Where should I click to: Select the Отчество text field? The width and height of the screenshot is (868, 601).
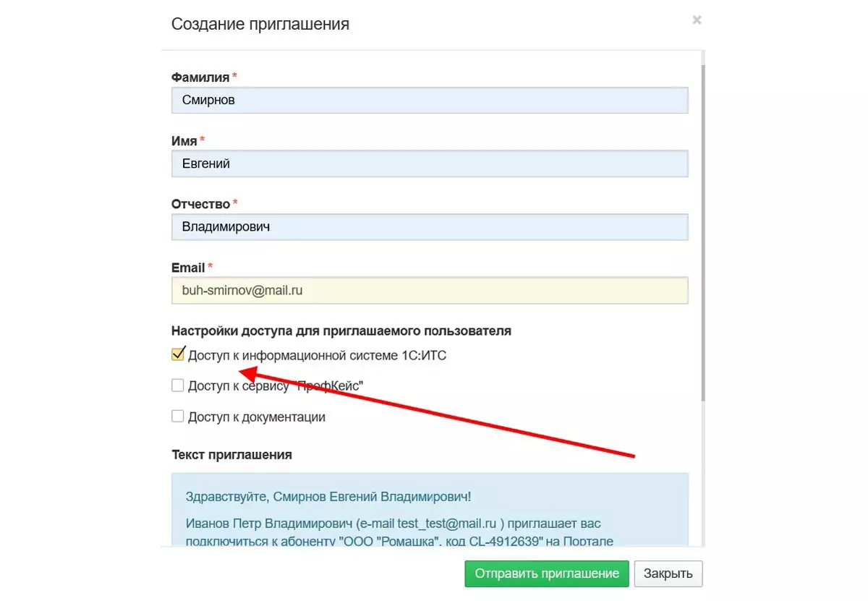click(x=430, y=227)
